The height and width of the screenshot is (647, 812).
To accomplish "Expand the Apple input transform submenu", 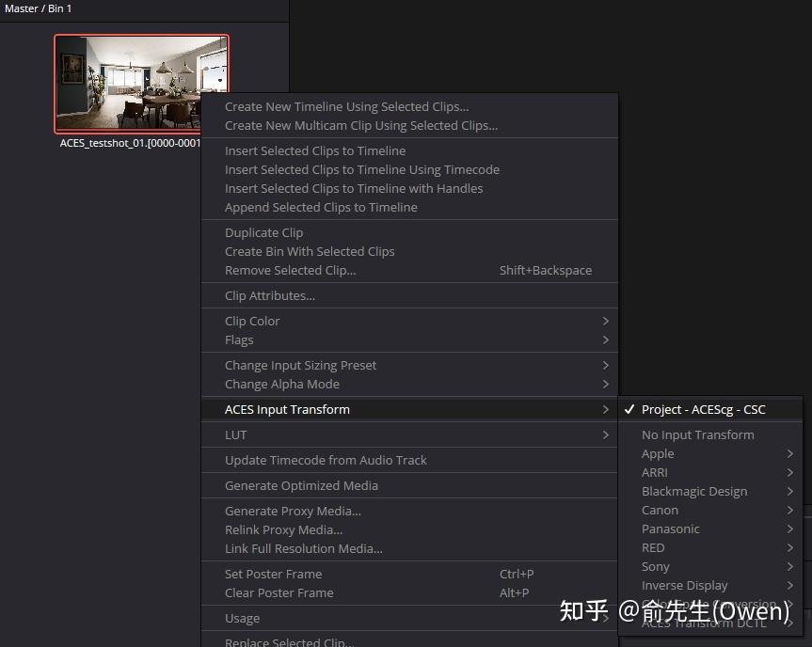I will coord(658,453).
